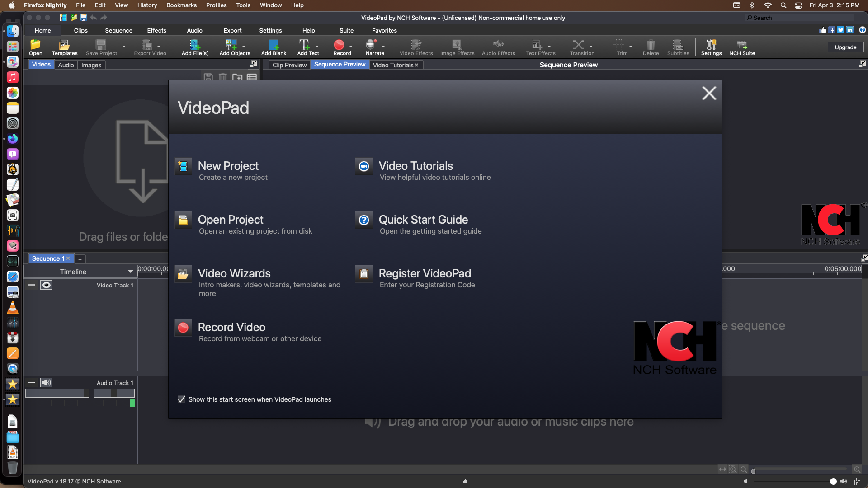This screenshot has width=868, height=488.
Task: Click the Audio Effects toolbar icon
Action: 498,47
